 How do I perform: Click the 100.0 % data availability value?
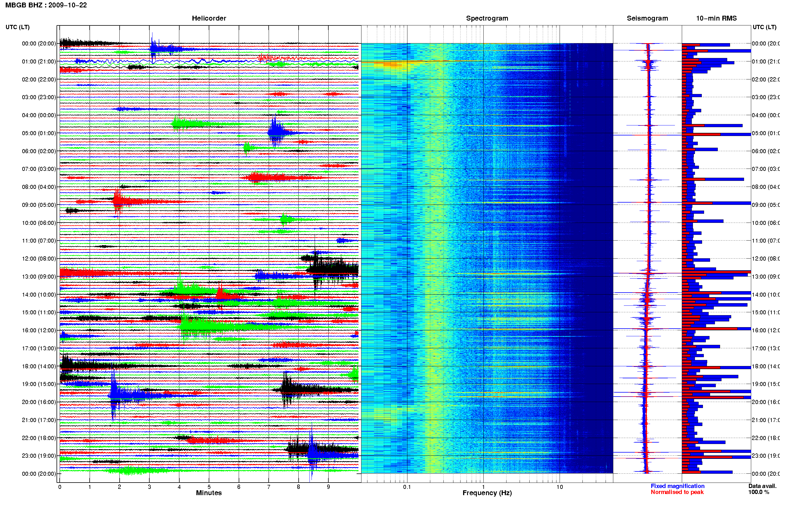758,492
